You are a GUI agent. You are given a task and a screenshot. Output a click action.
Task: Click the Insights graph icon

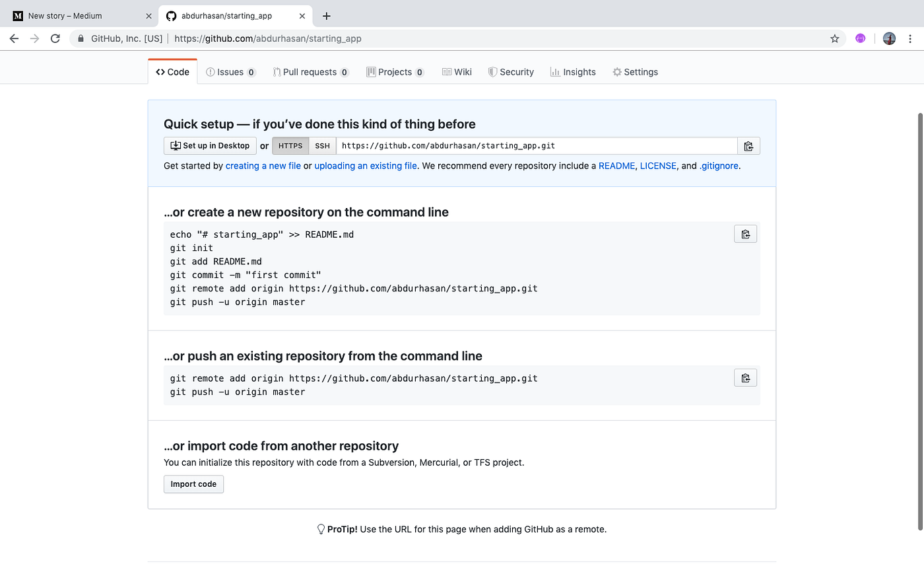[556, 71]
